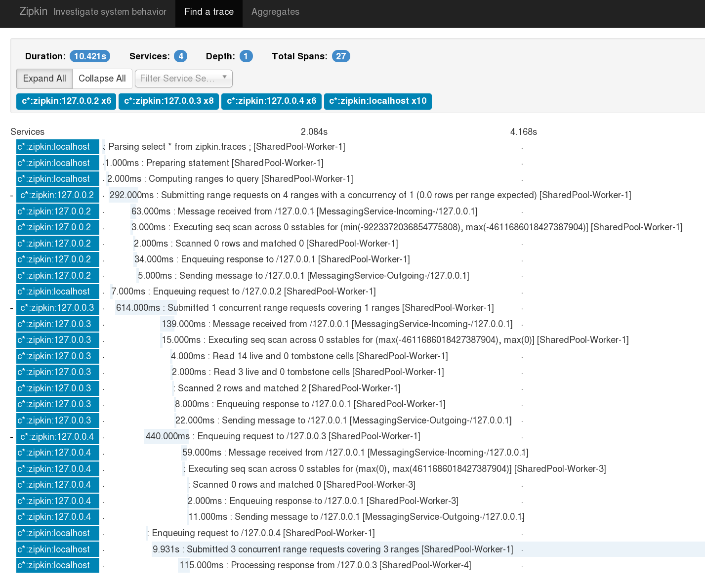Open the Submitted 3 concurrent range requests span
The height and width of the screenshot is (588, 705).
331,549
